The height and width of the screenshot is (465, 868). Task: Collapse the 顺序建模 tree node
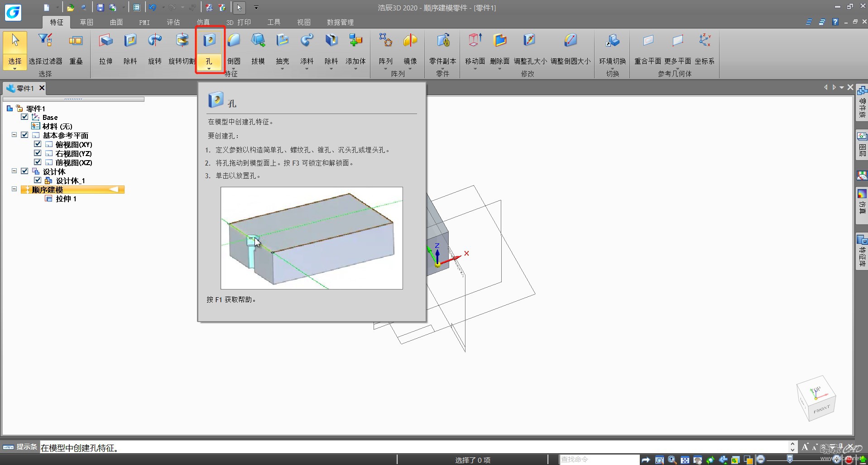pyautogui.click(x=14, y=189)
